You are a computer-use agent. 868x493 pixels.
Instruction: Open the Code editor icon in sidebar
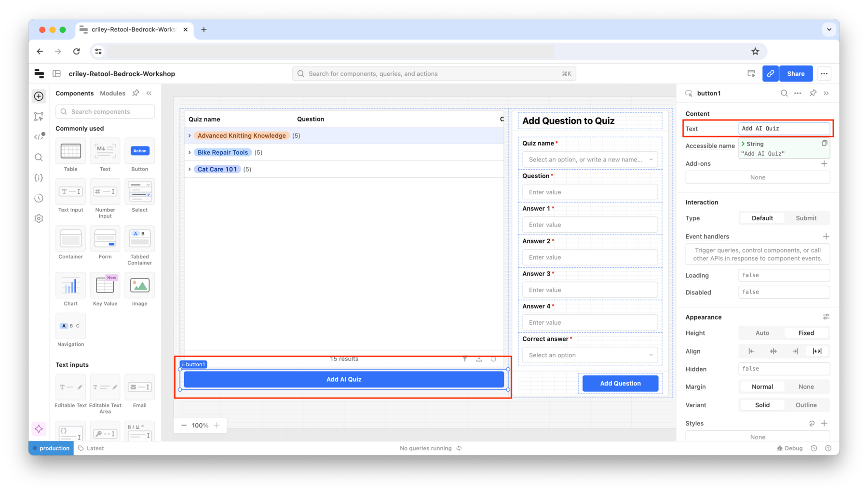coord(39,137)
